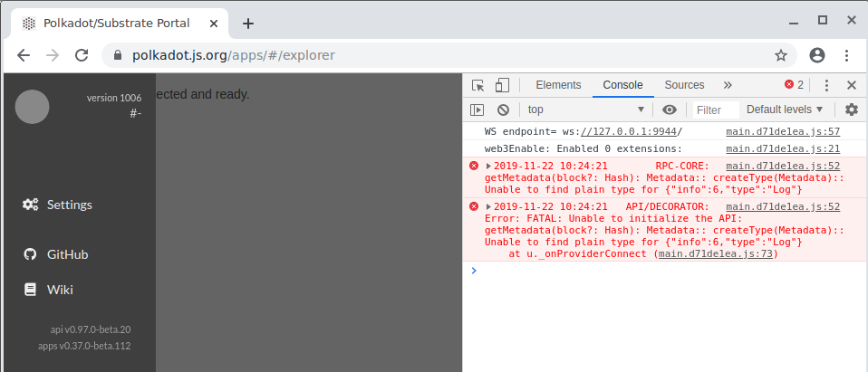Screen dimensions: 868x372
Task: Click the browser forward arrow
Action: 52,55
